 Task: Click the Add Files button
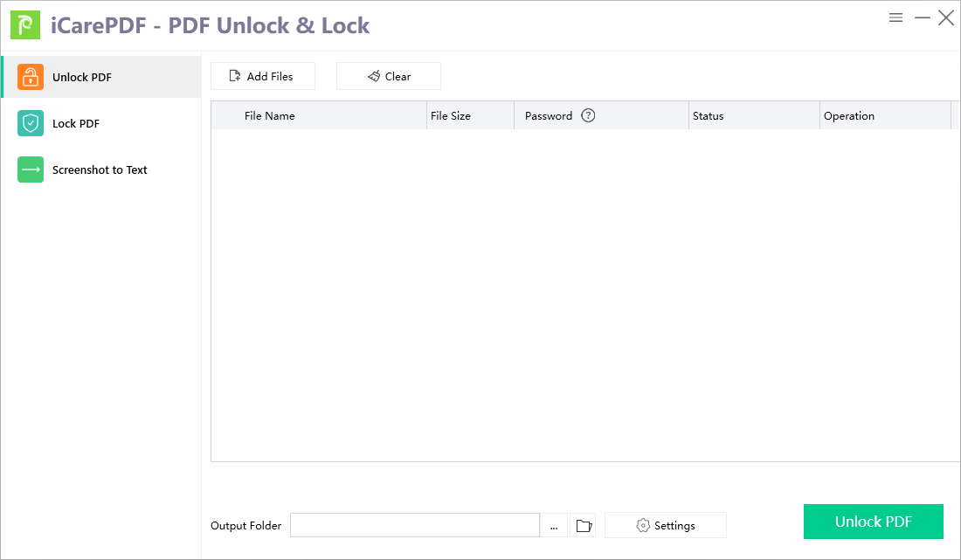point(262,76)
